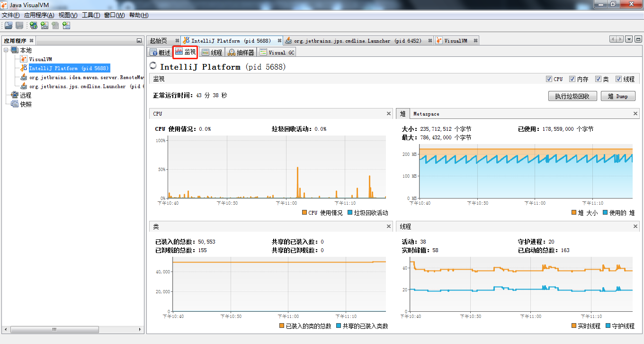
Task: Click the jps.cmdline.Launcher Java cup icon in tree
Action: pyautogui.click(x=24, y=86)
